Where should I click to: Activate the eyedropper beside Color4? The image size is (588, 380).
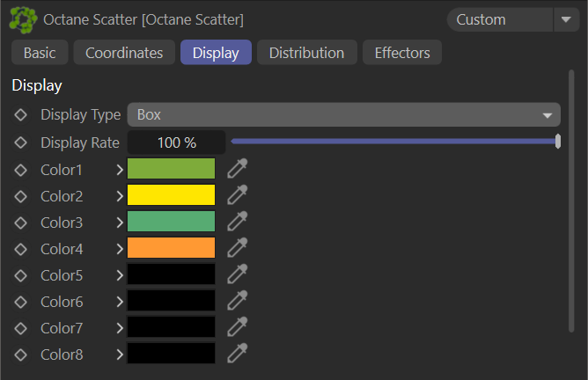pos(237,248)
